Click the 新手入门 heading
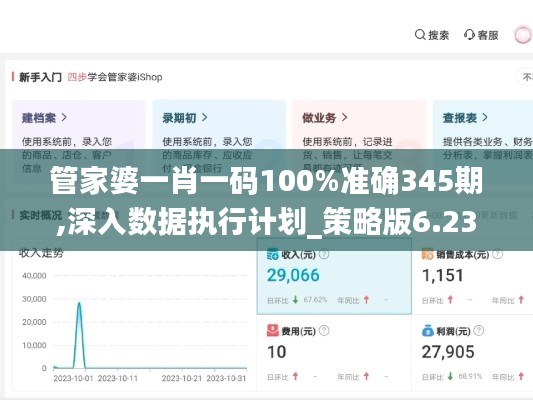The width and height of the screenshot is (533, 400). pyautogui.click(x=40, y=77)
